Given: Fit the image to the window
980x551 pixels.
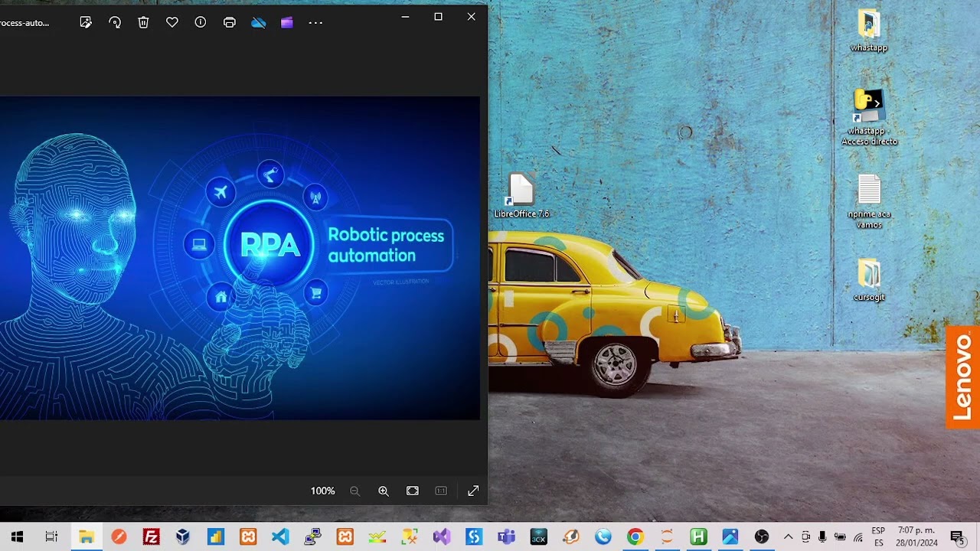Looking at the screenshot, I should (x=413, y=491).
